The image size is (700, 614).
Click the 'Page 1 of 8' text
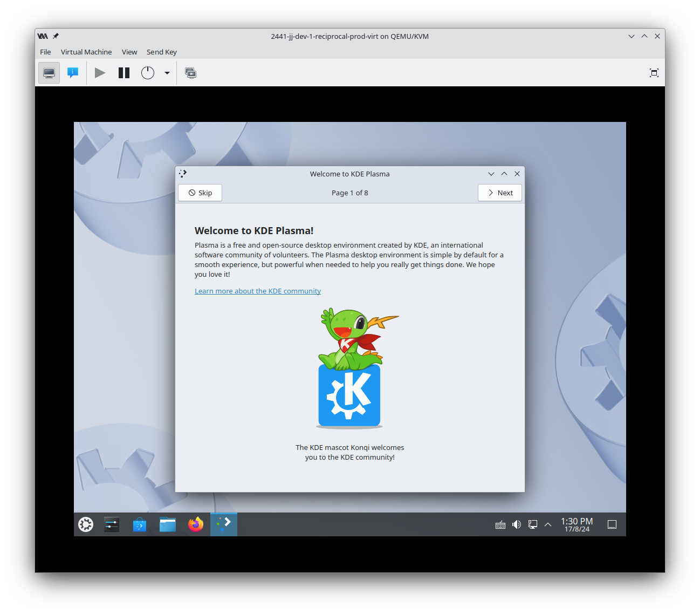click(350, 193)
